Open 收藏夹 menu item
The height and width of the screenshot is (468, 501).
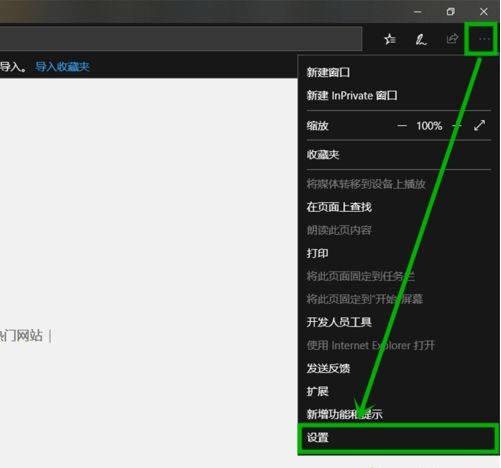pyautogui.click(x=323, y=154)
